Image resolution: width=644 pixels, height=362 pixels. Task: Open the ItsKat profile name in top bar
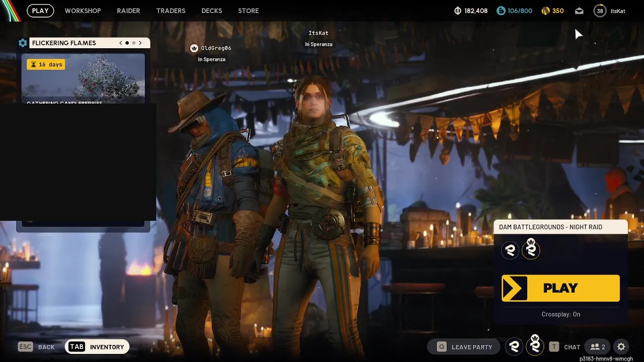pyautogui.click(x=618, y=11)
